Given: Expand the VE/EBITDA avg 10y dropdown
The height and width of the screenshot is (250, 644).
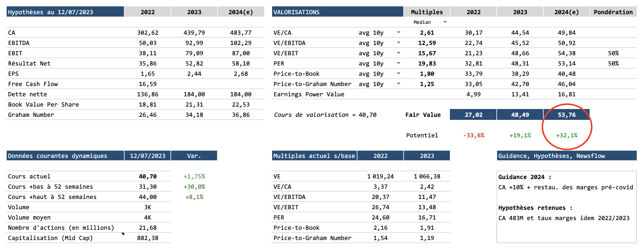Looking at the screenshot, I should pyautogui.click(x=398, y=43).
